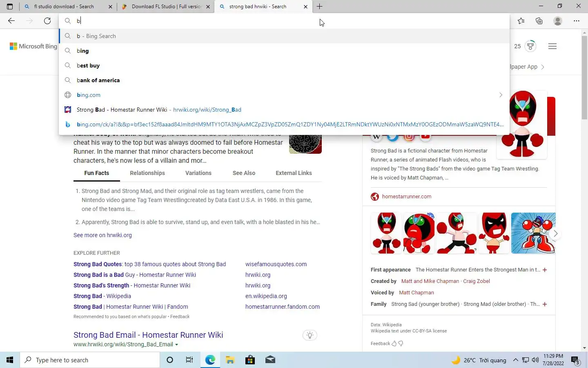Expand the First appearance row plus sign

point(545,270)
